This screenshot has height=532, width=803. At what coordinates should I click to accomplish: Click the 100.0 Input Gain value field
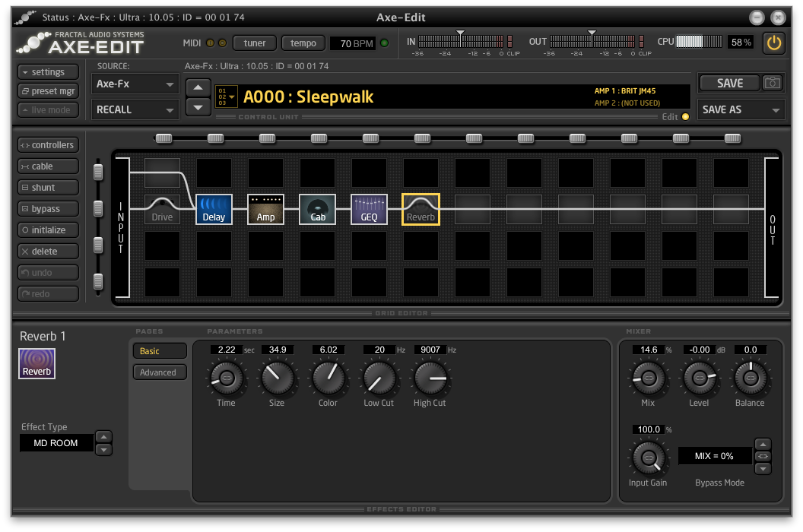[649, 429]
